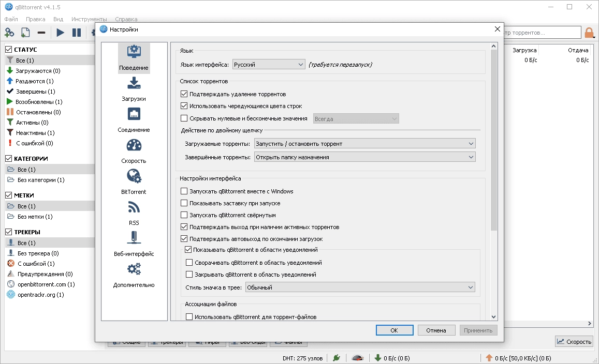
Task: Click the add torrent file toolbar icon
Action: pyautogui.click(x=25, y=33)
